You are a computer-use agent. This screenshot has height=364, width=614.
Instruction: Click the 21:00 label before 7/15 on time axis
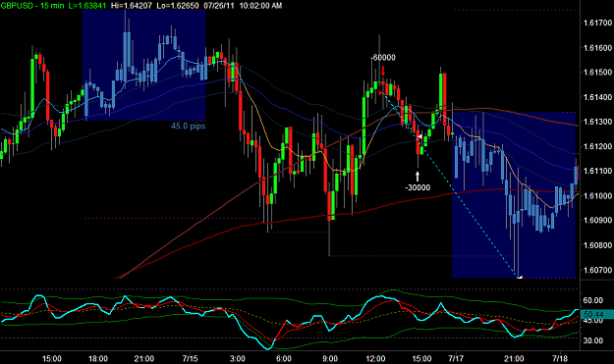pyautogui.click(x=143, y=358)
